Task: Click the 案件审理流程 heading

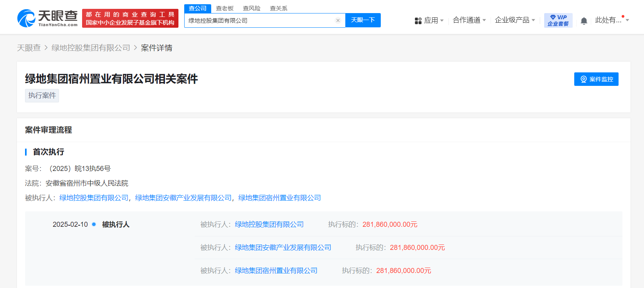Action: click(49, 130)
